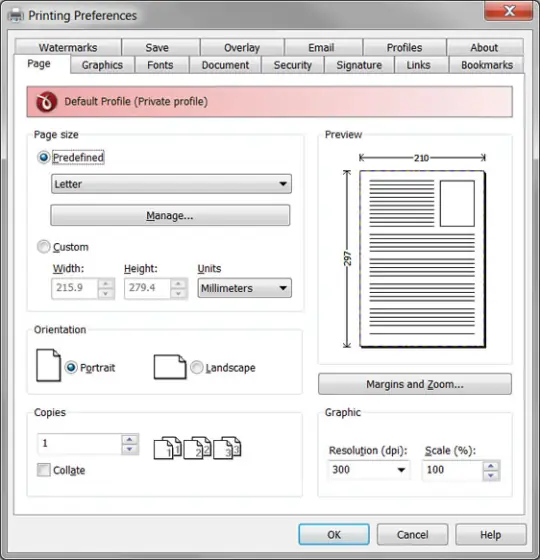The height and width of the screenshot is (560, 540).
Task: Open the Letter page size dropdown
Action: (x=171, y=184)
